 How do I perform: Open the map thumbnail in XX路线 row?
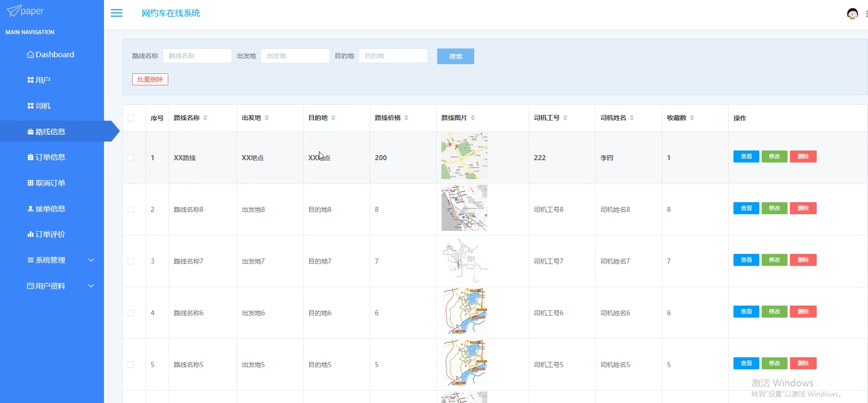click(x=465, y=156)
